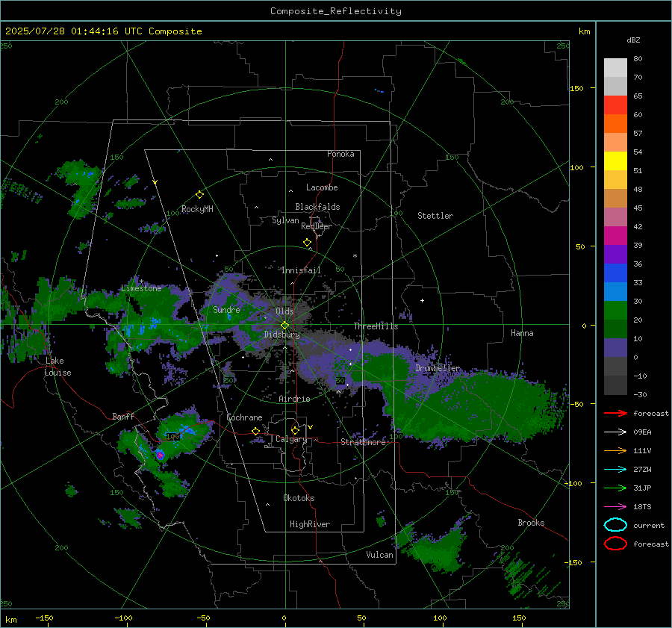The width and height of the screenshot is (672, 628).
Task: Click the Okotoks town label
Action: 299,498
